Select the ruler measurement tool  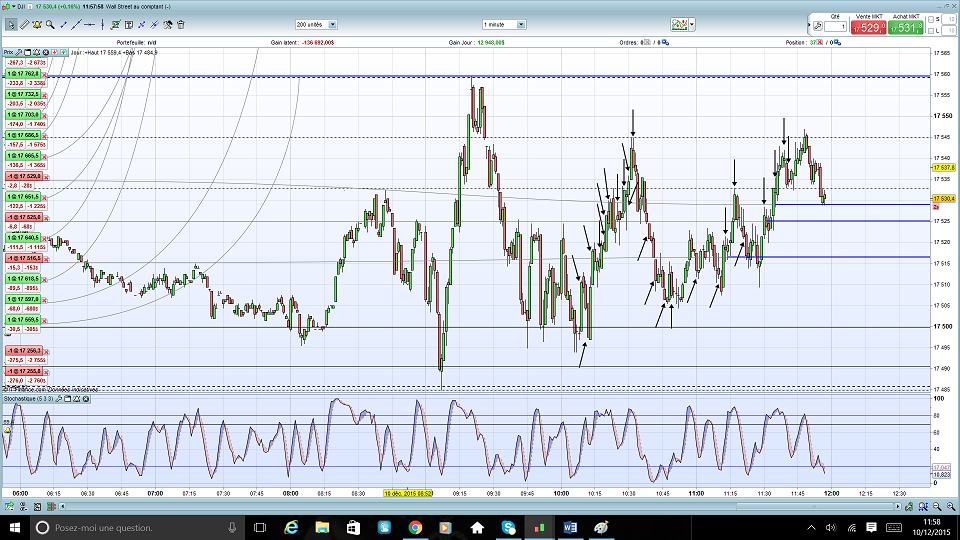(x=24, y=24)
